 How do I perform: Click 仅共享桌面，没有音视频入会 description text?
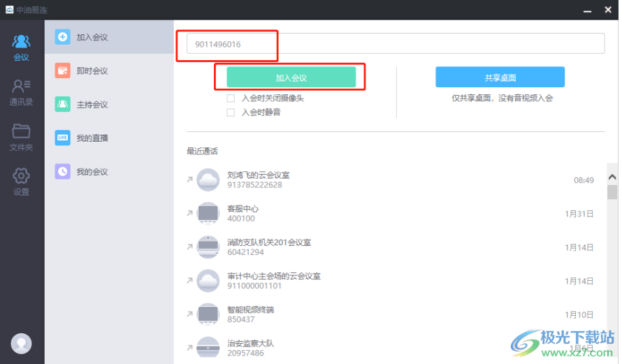502,99
